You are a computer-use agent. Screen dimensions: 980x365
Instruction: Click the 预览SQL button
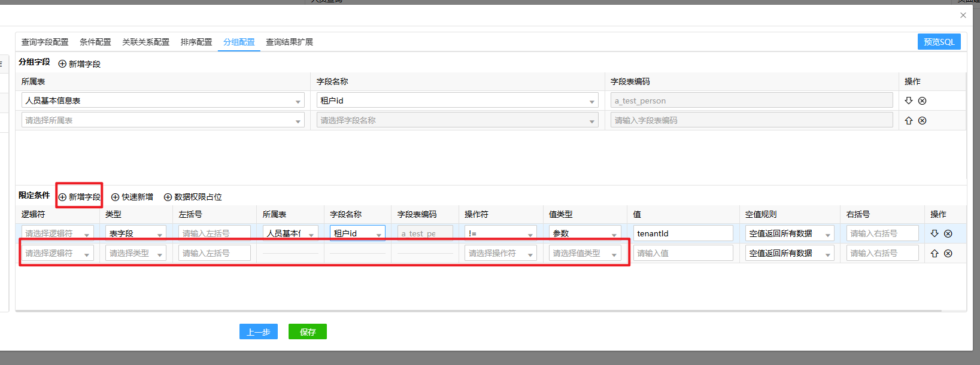(939, 42)
